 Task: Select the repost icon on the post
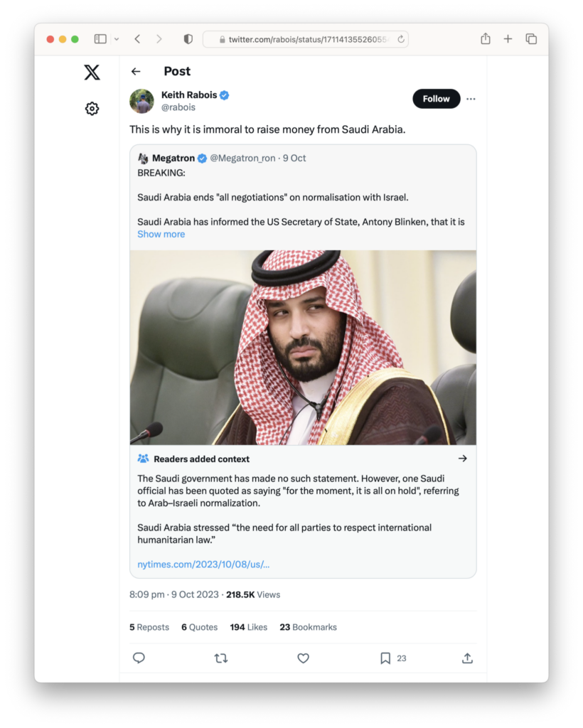(220, 658)
